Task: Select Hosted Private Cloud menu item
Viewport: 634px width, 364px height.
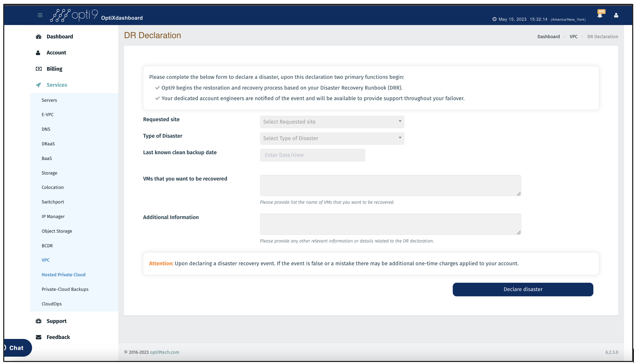Action: point(63,275)
